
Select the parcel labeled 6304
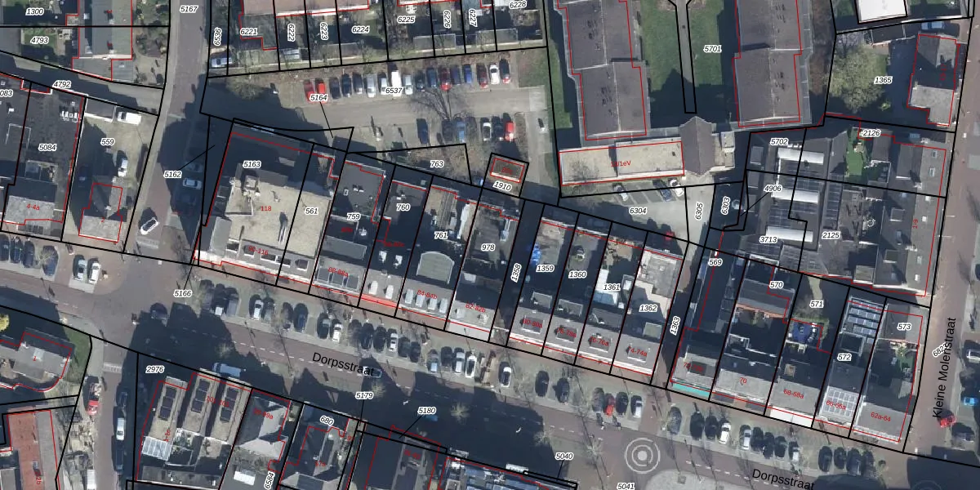pos(638,211)
